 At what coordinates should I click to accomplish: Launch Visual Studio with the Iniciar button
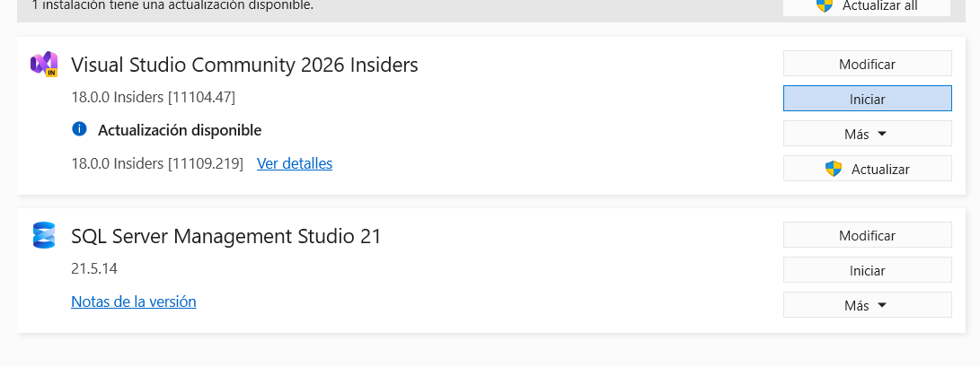tap(867, 99)
